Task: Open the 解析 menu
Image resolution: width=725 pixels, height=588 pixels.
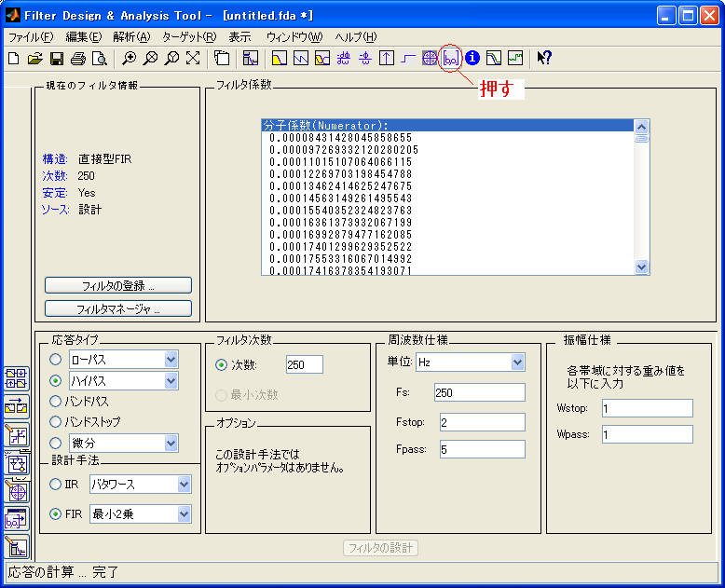Action: pyautogui.click(x=131, y=37)
